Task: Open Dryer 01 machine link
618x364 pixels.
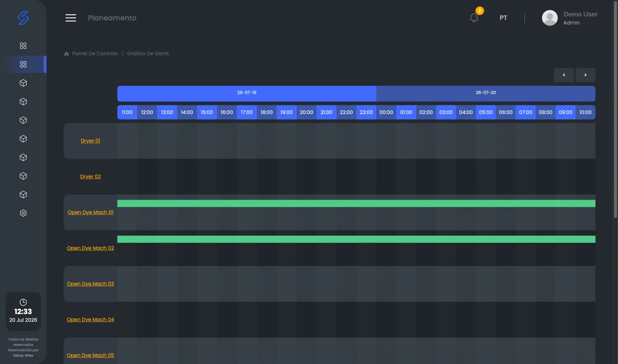Action: (x=90, y=141)
